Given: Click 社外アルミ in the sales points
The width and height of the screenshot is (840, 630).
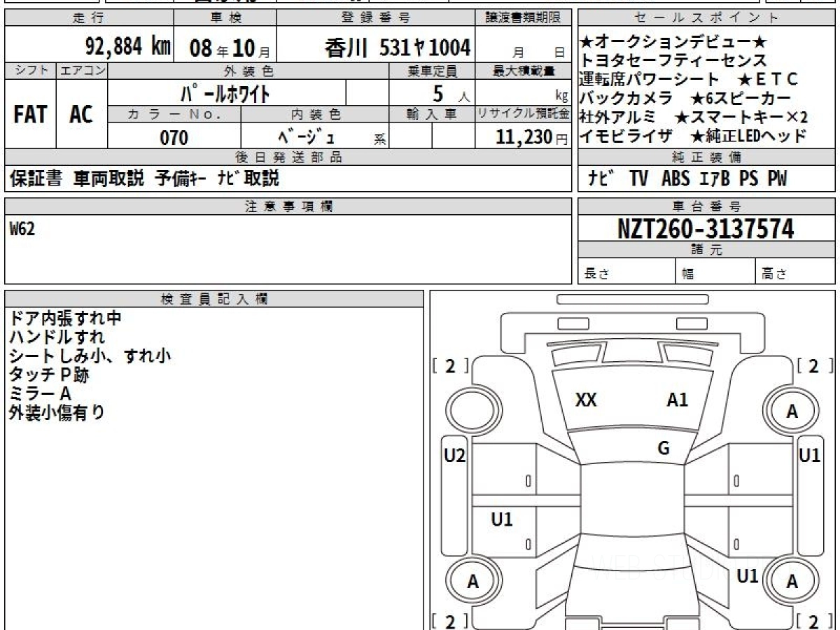Looking at the screenshot, I should pyautogui.click(x=619, y=118).
